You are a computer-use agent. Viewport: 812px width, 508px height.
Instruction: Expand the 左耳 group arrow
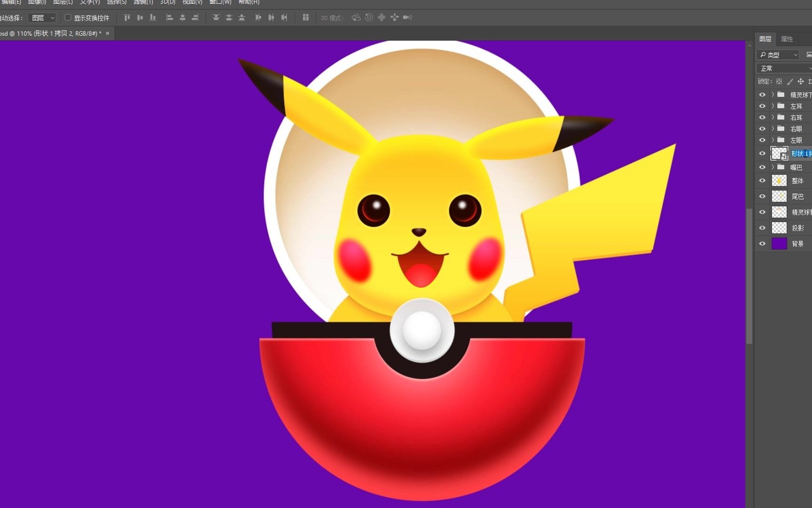point(773,106)
